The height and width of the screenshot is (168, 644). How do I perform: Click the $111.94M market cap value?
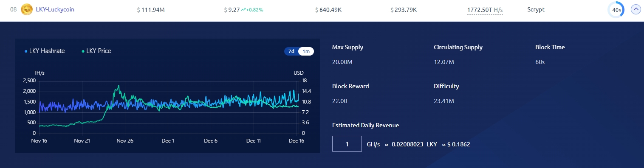click(x=151, y=9)
